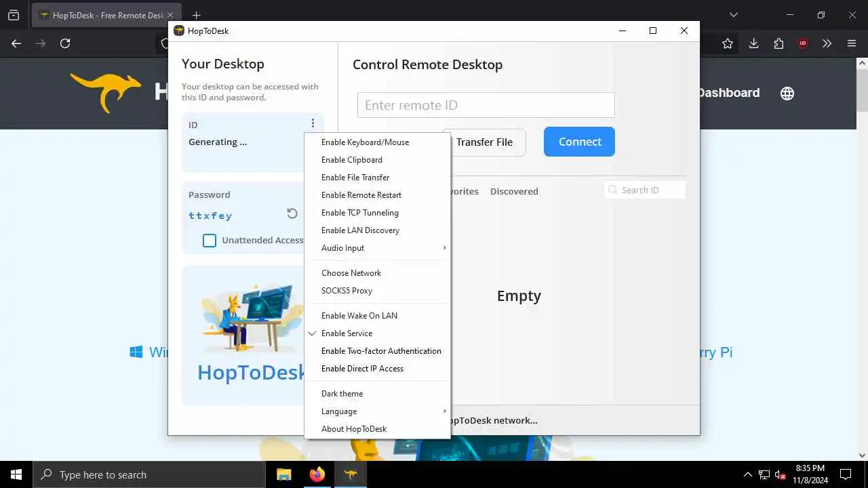
Task: Open the Firefox tab overview icon
Action: [14, 15]
